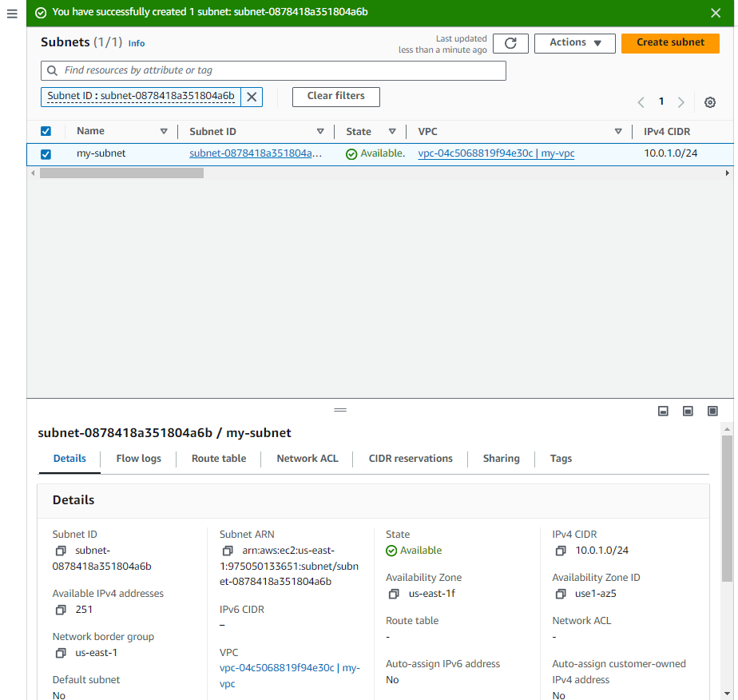This screenshot has width=738, height=700.
Task: Open the hamburger navigation menu
Action: (12, 14)
